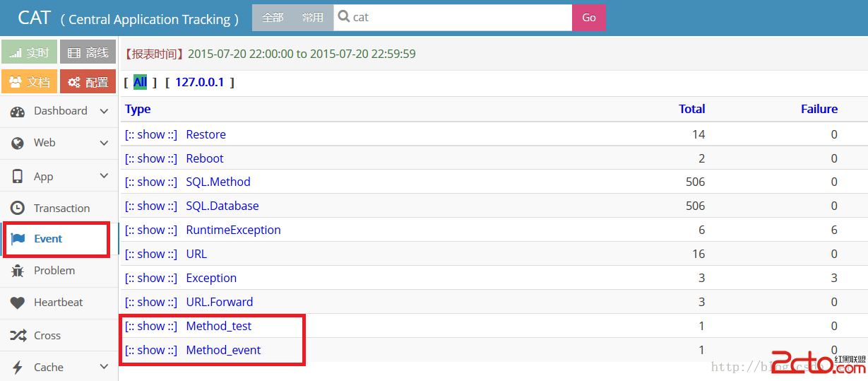868x381 pixels.
Task: Click total value 2 in Reboot row
Action: point(702,158)
